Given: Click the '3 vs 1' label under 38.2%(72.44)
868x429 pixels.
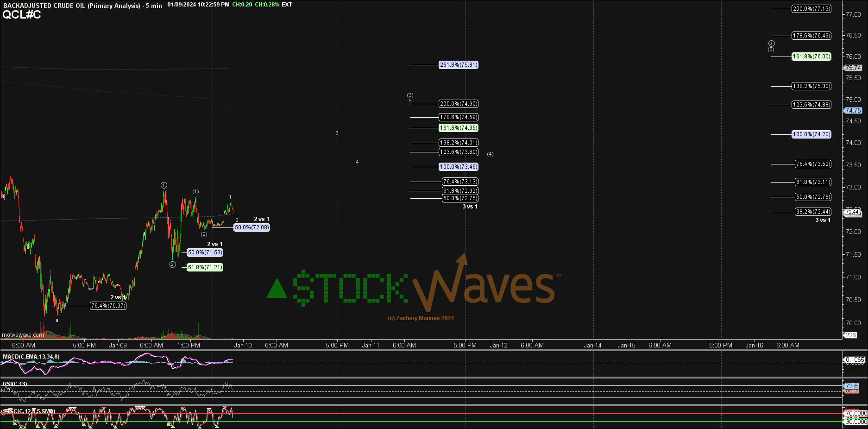Looking at the screenshot, I should coord(823,220).
